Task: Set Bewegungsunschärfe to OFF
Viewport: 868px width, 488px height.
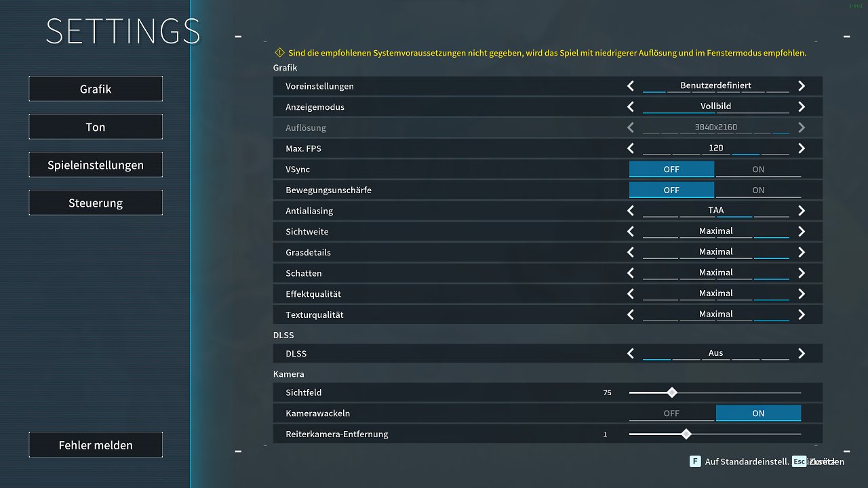Action: [x=671, y=190]
